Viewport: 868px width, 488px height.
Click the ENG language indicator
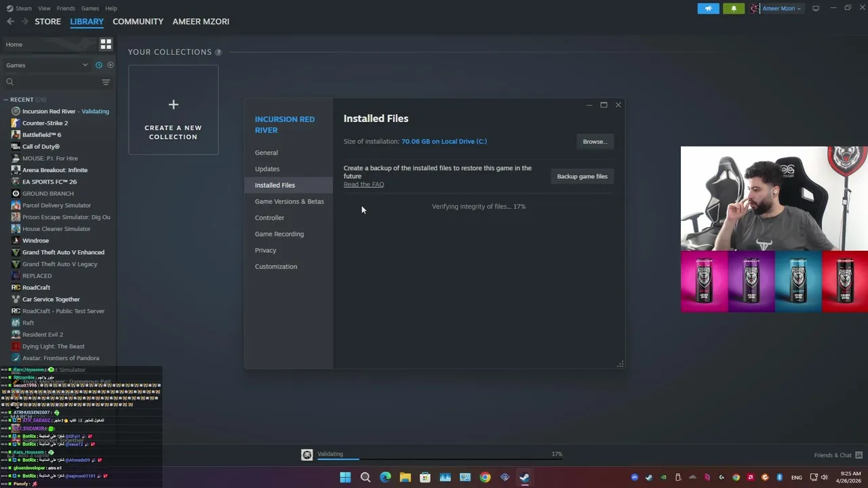click(x=797, y=478)
